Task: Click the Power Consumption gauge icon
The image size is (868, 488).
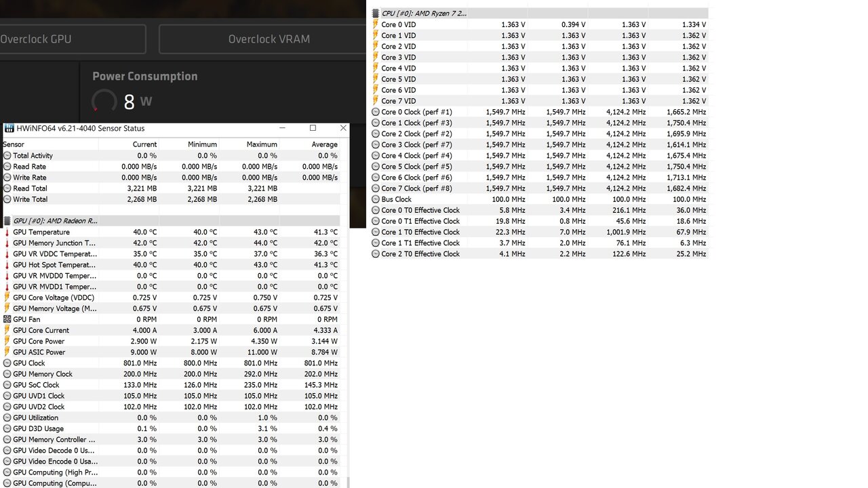Action: pos(104,102)
